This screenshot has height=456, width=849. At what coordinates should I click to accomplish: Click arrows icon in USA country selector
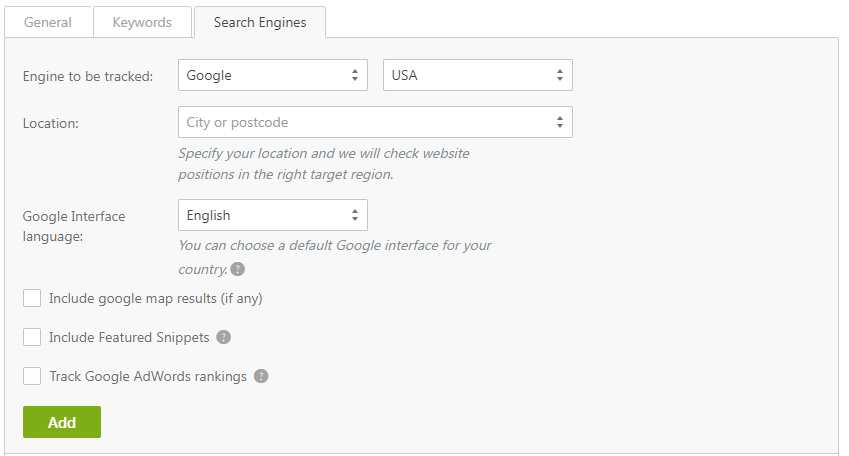pyautogui.click(x=560, y=75)
